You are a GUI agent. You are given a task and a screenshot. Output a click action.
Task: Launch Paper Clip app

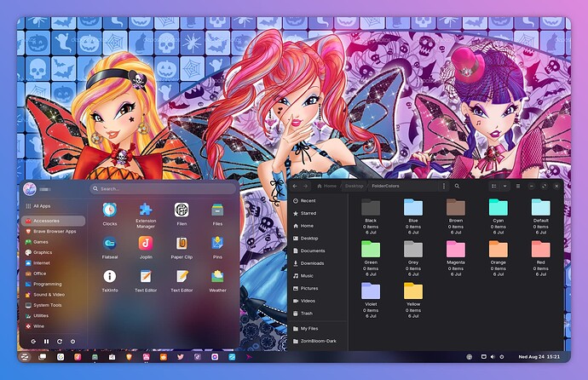pos(182,247)
